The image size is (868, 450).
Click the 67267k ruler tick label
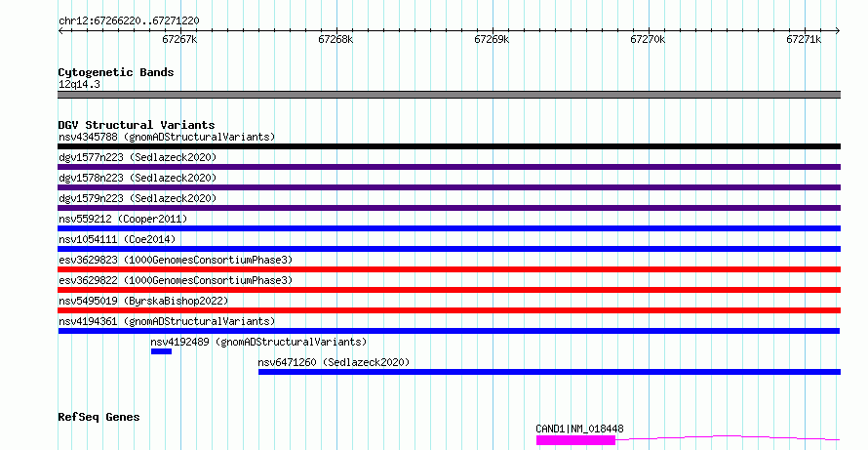pyautogui.click(x=179, y=39)
